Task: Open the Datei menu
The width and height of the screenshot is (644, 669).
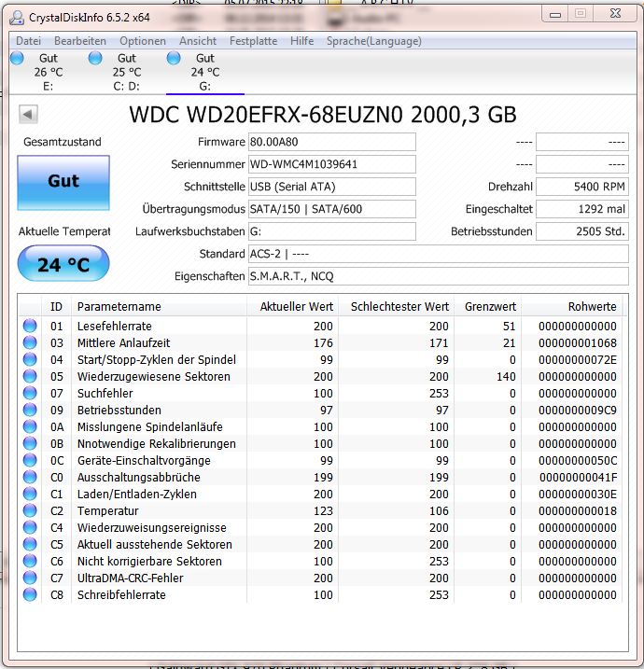Action: 29,41
